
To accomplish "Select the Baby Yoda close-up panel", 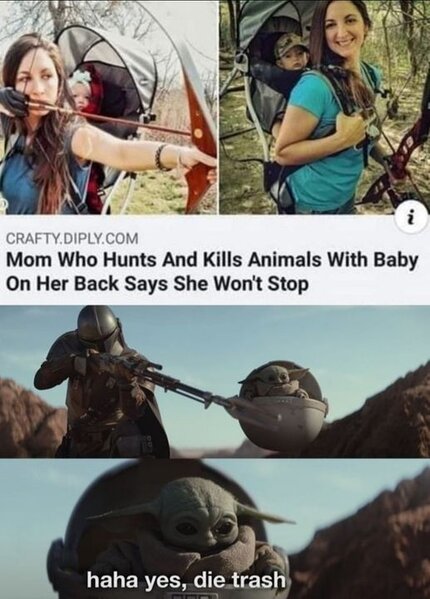I will (x=215, y=529).
